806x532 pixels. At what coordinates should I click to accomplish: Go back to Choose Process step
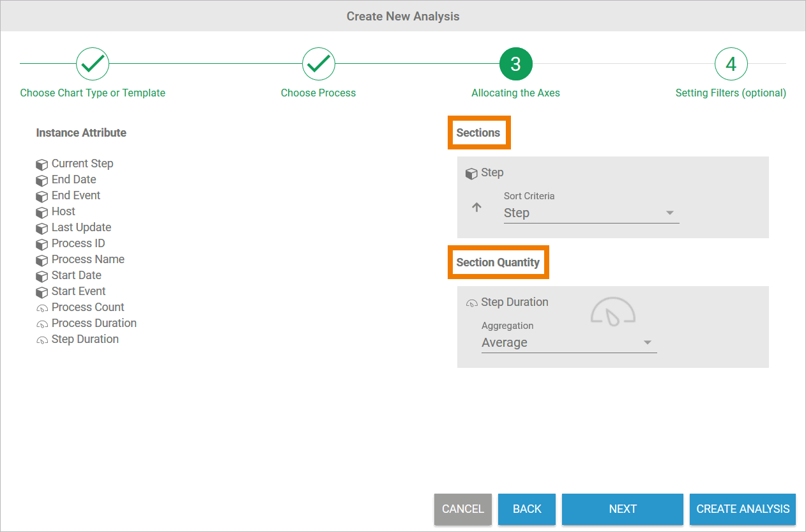coord(318,64)
